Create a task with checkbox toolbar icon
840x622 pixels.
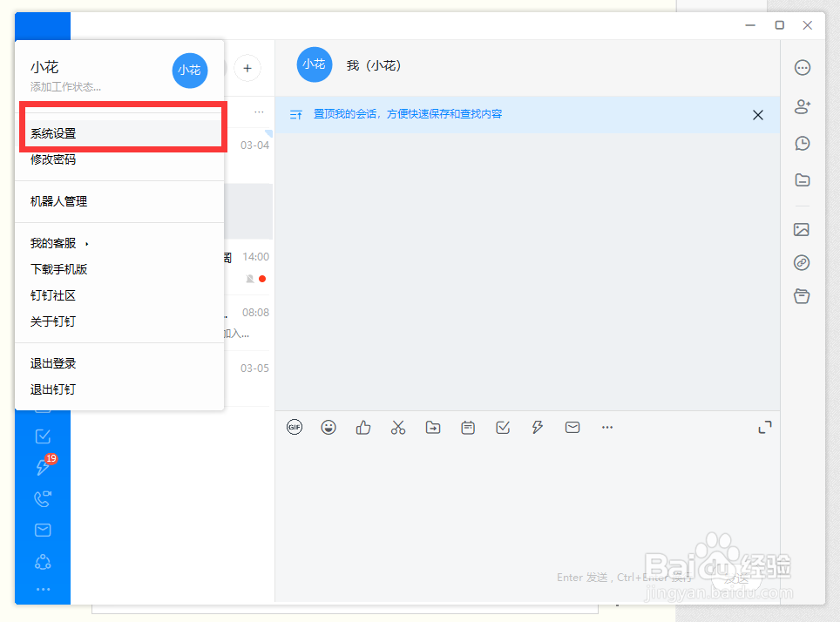pyautogui.click(x=503, y=427)
